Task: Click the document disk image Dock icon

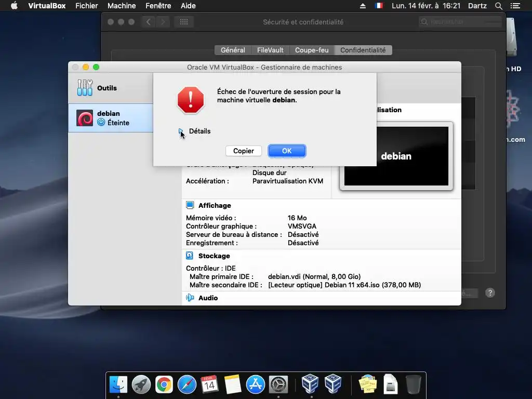Action: pyautogui.click(x=391, y=384)
